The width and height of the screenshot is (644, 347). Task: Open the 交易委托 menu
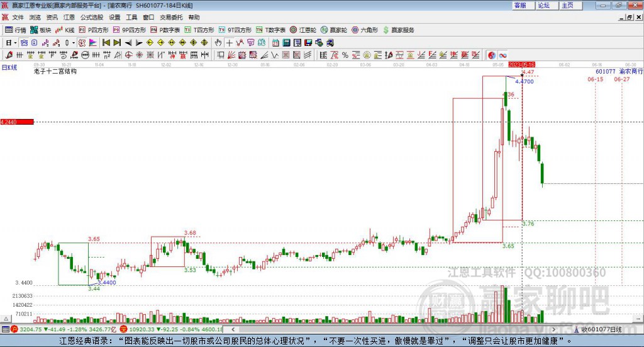coord(171,17)
